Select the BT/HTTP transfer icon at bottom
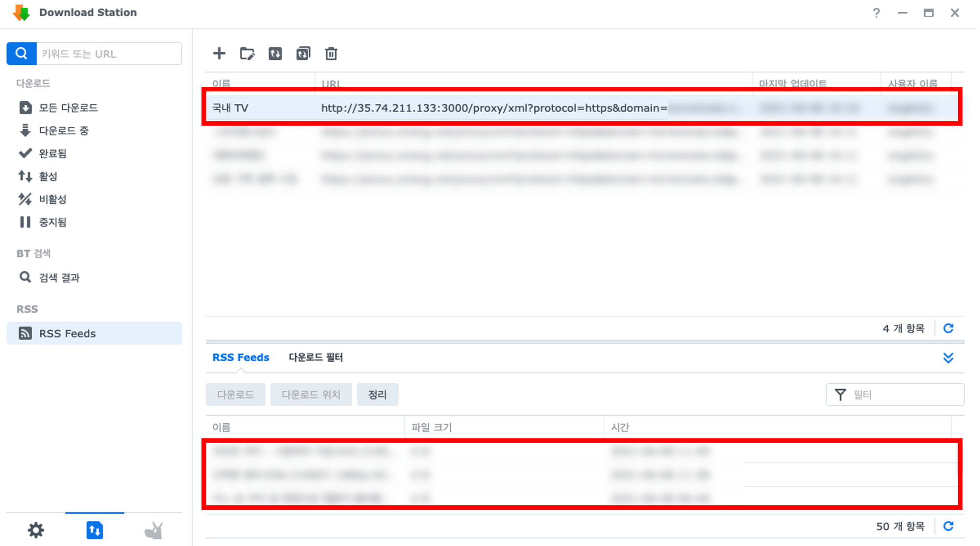 pos(95,530)
